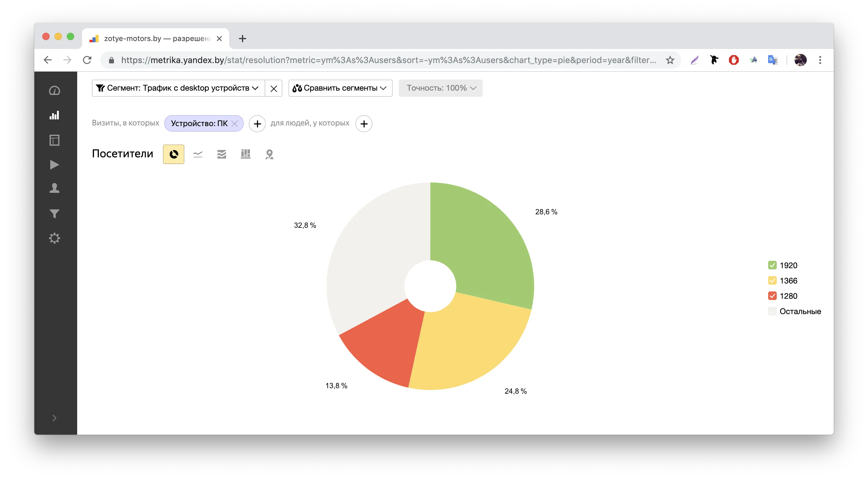The image size is (868, 480).
Task: Add a visit condition with plus button
Action: click(x=257, y=124)
